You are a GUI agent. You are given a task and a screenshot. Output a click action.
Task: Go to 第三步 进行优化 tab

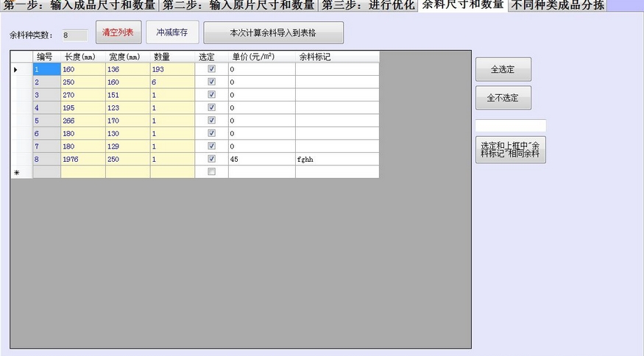[368, 5]
